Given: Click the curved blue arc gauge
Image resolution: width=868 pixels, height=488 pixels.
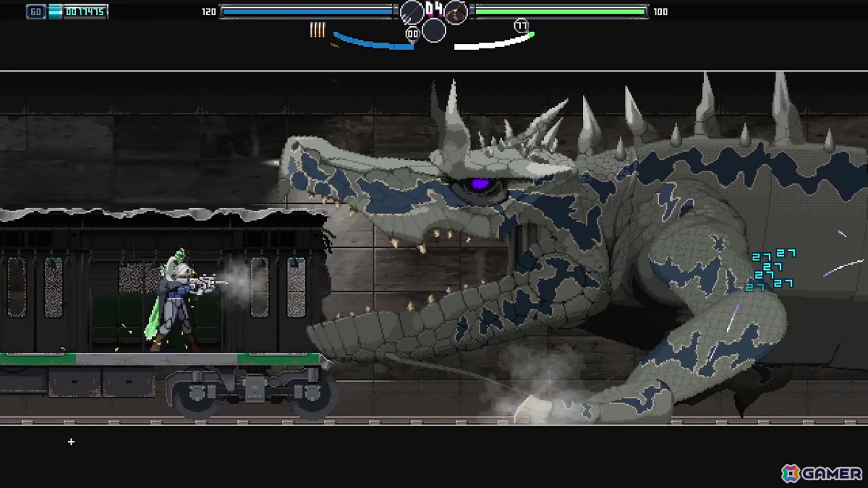Looking at the screenshot, I should coord(373,41).
